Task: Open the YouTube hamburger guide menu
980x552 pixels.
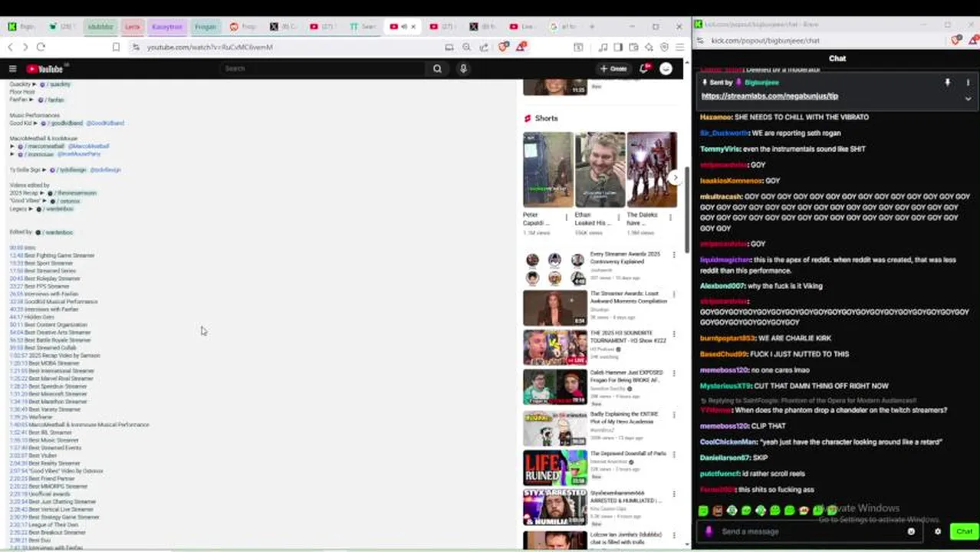Action: (12, 69)
